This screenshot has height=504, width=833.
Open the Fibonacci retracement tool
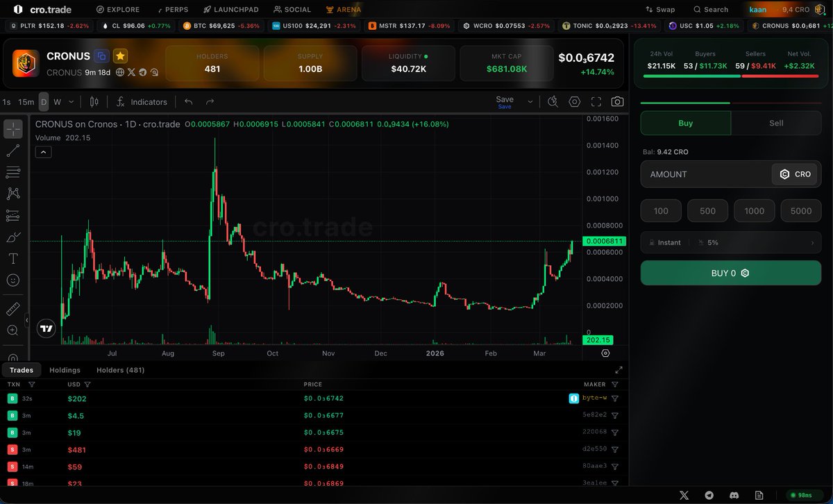click(x=13, y=172)
